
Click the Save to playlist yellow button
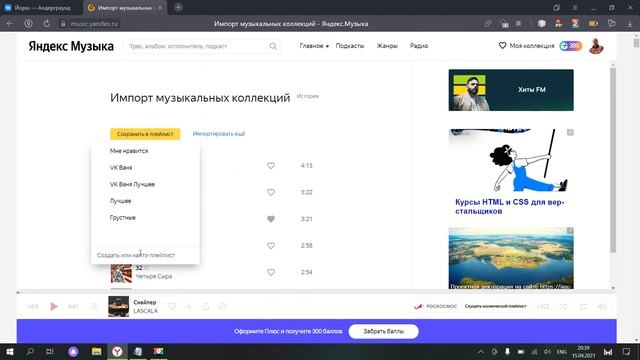click(x=145, y=134)
